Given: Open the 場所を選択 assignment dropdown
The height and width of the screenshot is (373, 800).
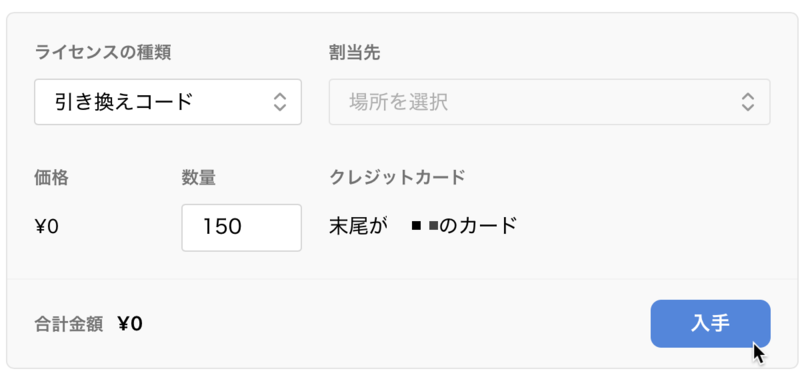Looking at the screenshot, I should tap(549, 102).
